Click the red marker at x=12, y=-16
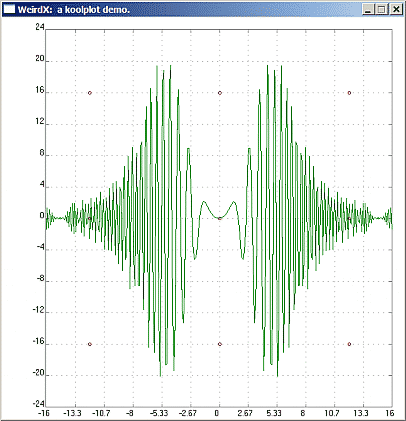 point(349,344)
